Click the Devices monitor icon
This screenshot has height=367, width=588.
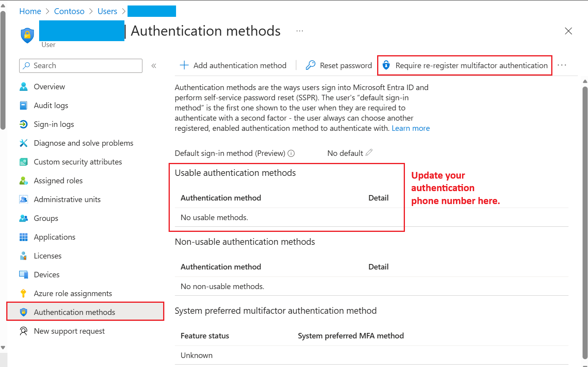point(23,275)
